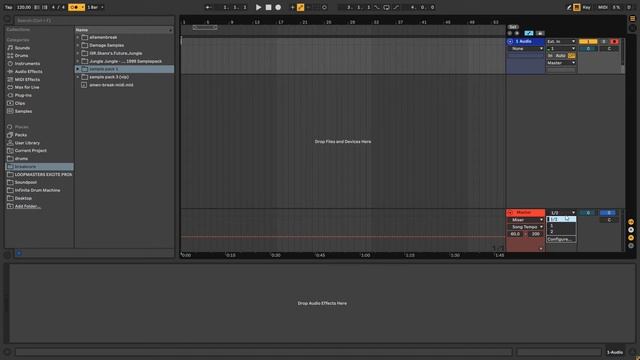The width and height of the screenshot is (640, 360).
Task: Toggle the Follow playback arrow icon
Action: (208, 7)
